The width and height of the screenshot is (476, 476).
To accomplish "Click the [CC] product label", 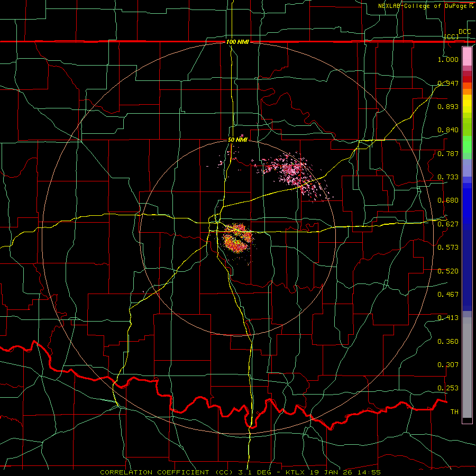I will pos(452,36).
